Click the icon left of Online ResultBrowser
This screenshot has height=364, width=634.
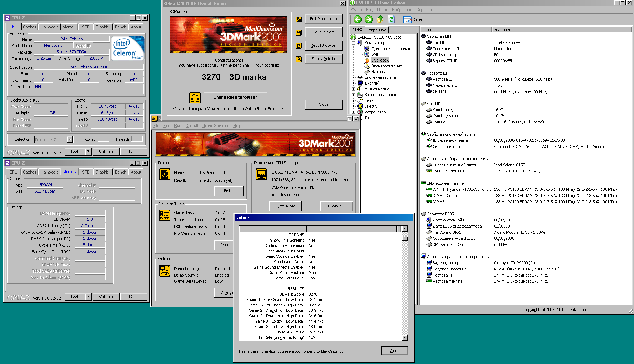pyautogui.click(x=195, y=98)
